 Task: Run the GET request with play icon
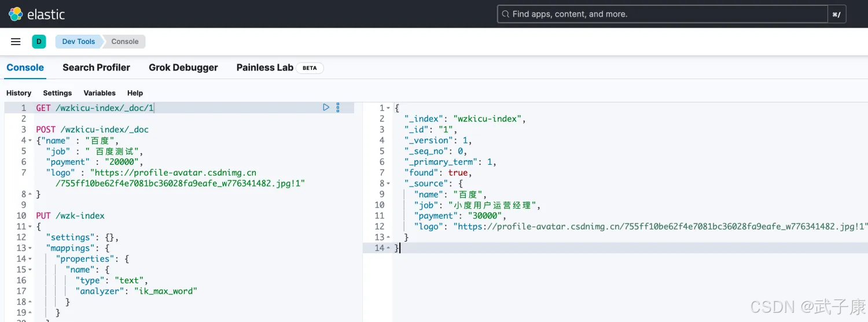click(326, 108)
